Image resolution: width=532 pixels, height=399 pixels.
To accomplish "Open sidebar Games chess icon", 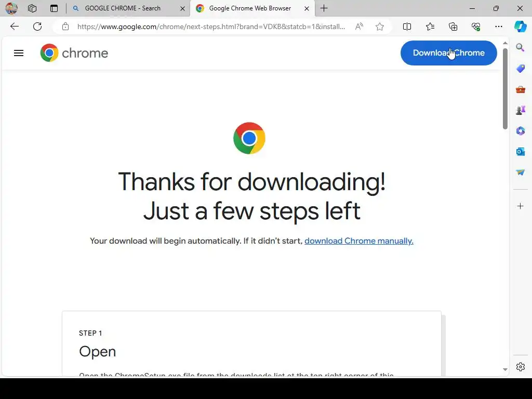I will point(520,110).
